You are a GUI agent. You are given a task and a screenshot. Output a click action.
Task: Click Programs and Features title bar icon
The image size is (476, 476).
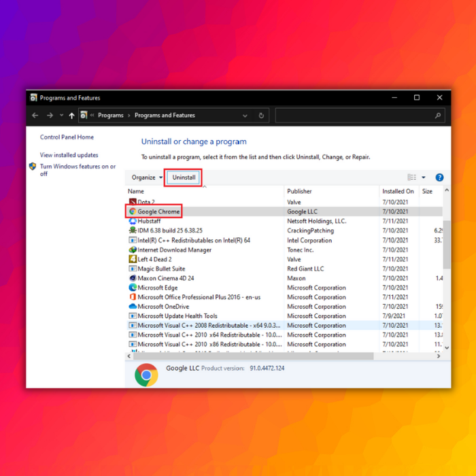[x=33, y=97]
